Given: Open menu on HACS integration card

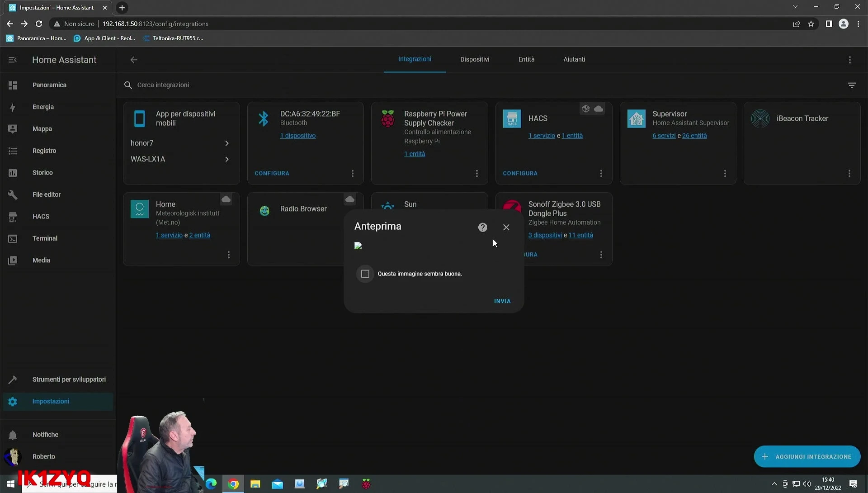Looking at the screenshot, I should point(601,174).
